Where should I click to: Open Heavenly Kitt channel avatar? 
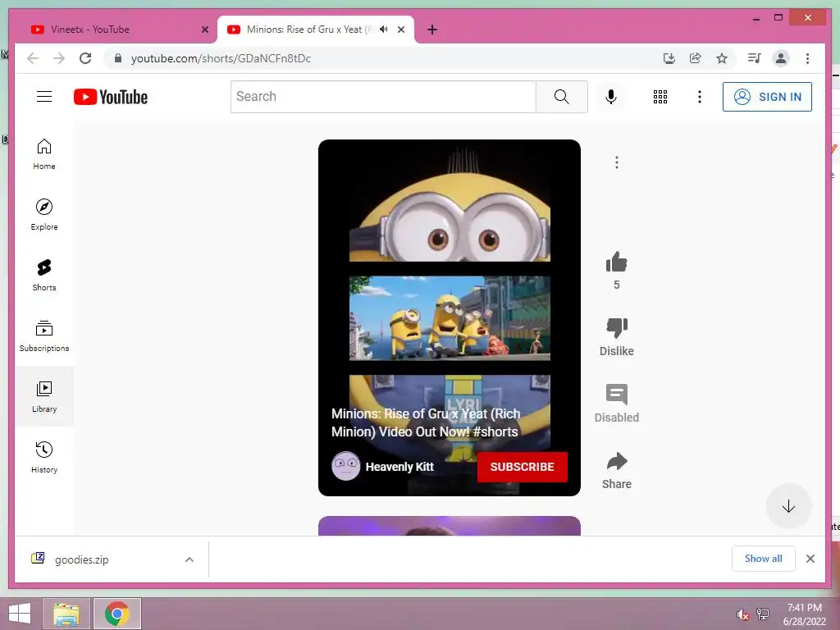pos(345,466)
